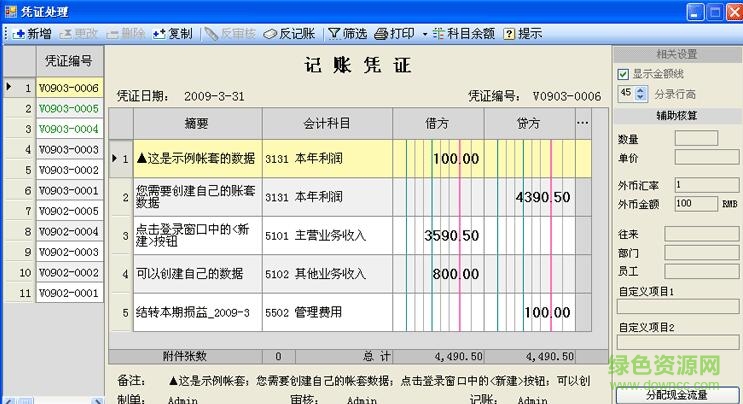Click the 提示 help button
The height and width of the screenshot is (404, 743).
coord(523,34)
